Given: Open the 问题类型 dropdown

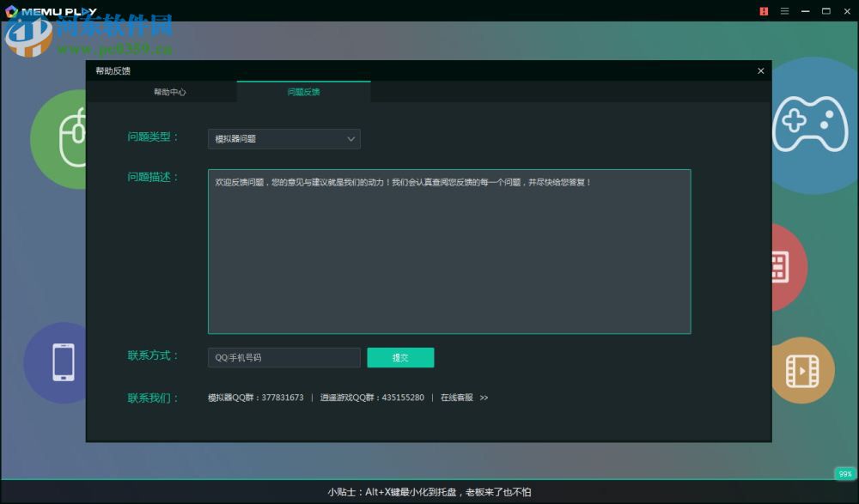Looking at the screenshot, I should (x=350, y=138).
